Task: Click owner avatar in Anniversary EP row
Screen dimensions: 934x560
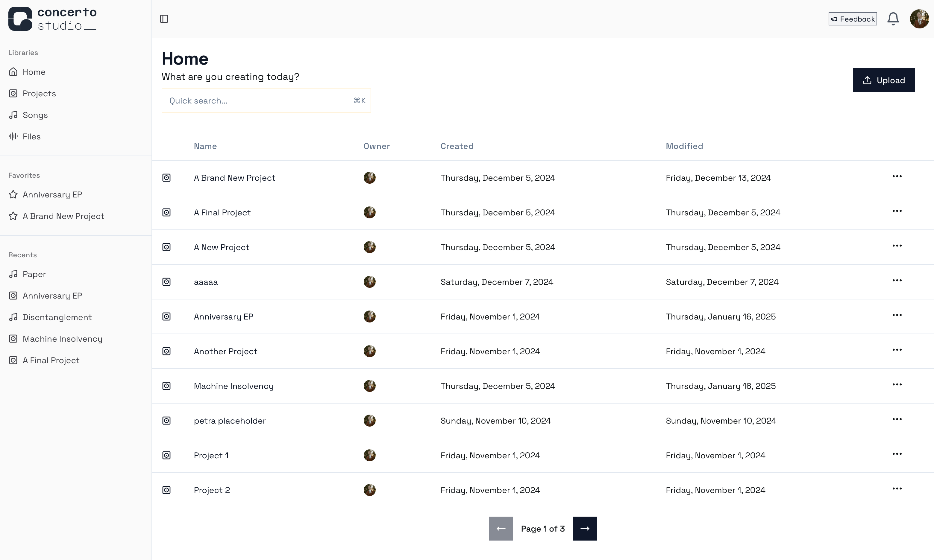Action: (x=369, y=316)
